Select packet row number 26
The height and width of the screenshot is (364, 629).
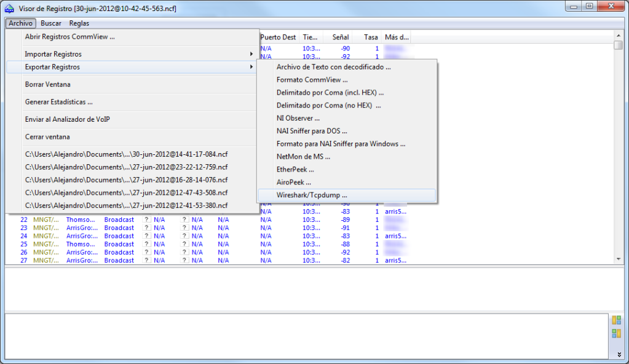(207, 253)
